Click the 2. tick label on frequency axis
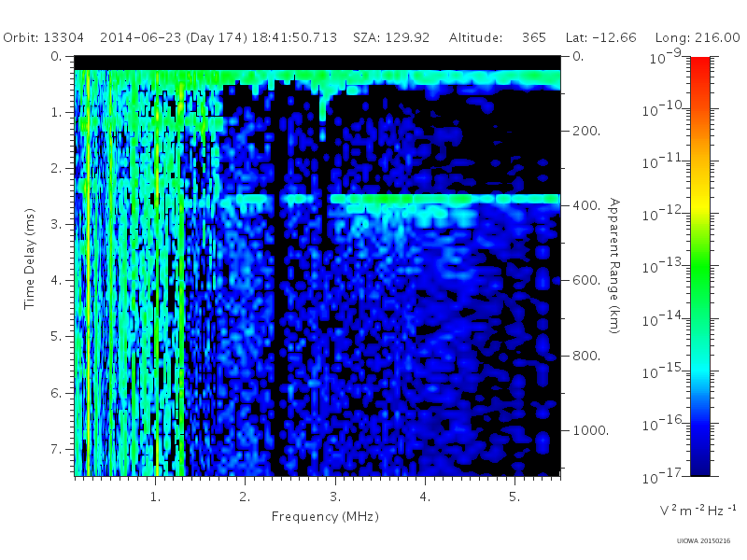This screenshot has width=747, height=560. (x=245, y=497)
